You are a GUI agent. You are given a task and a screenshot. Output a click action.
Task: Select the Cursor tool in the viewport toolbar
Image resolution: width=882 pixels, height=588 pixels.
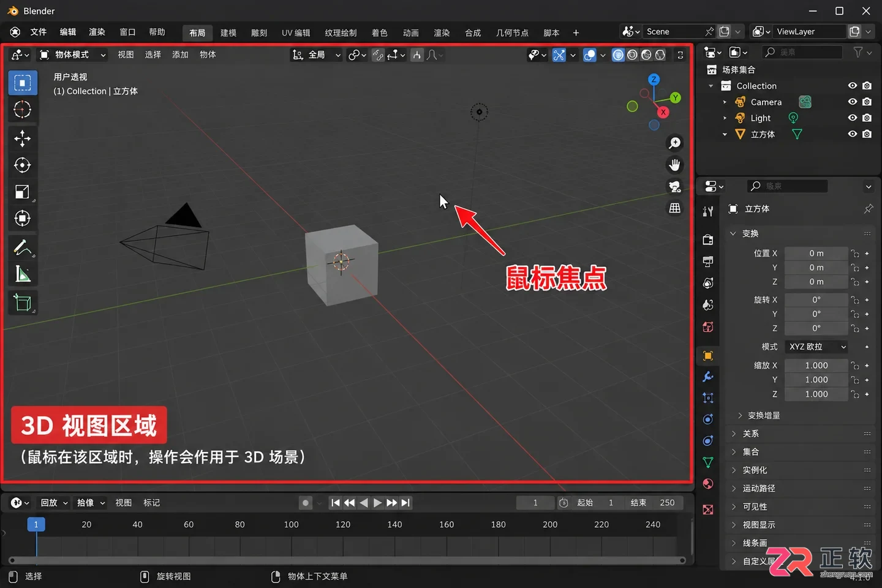click(23, 110)
